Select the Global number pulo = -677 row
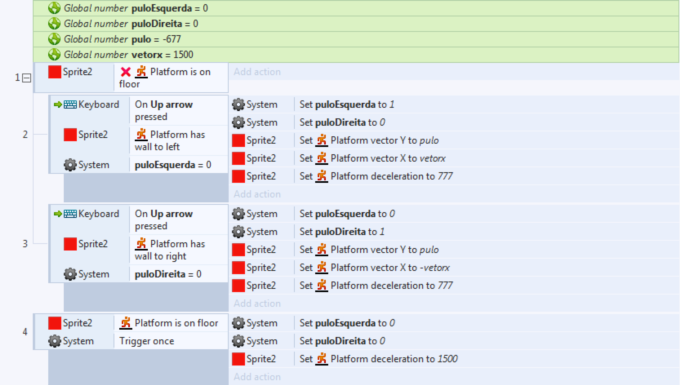This screenshot has width=680, height=385. (356, 39)
